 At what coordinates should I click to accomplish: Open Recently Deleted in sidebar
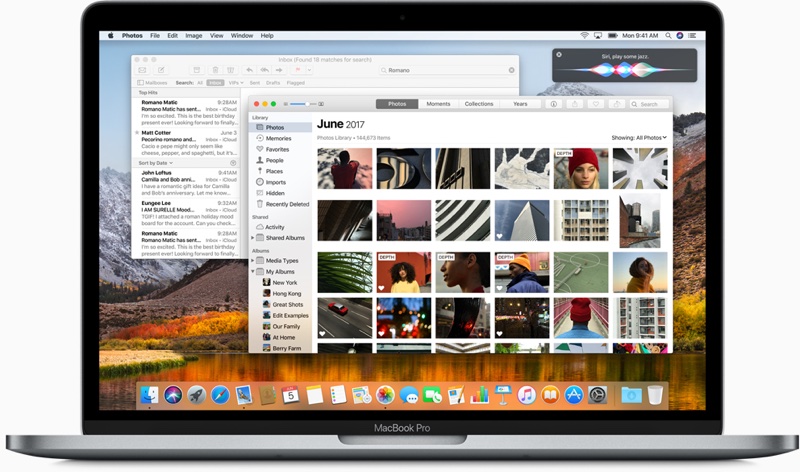click(x=286, y=204)
